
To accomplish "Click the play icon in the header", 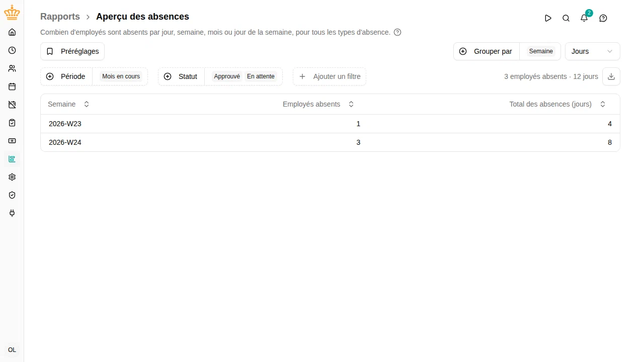I will (x=548, y=18).
